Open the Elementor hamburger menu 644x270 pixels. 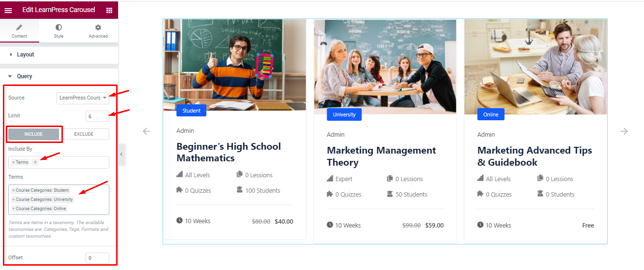pos(8,10)
